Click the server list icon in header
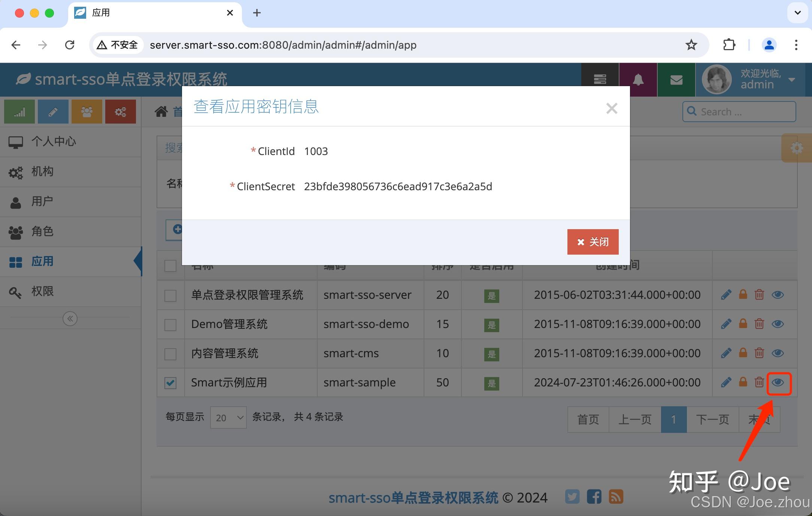 click(600, 79)
